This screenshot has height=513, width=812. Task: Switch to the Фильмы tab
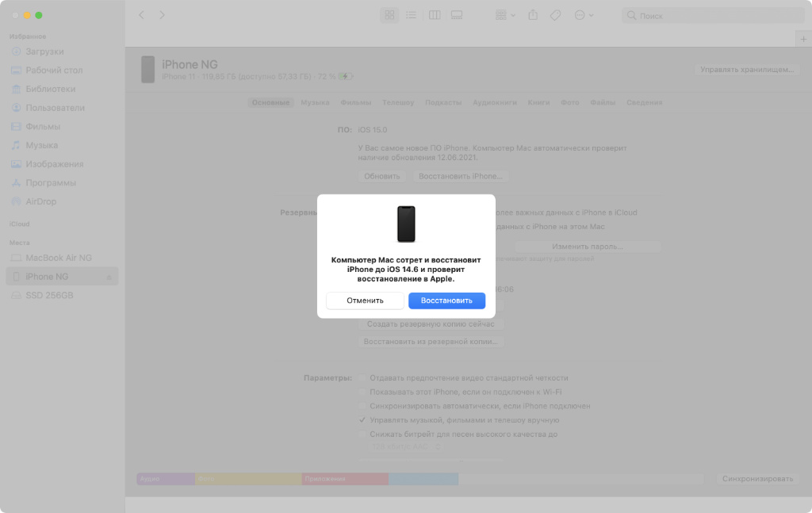tap(356, 102)
